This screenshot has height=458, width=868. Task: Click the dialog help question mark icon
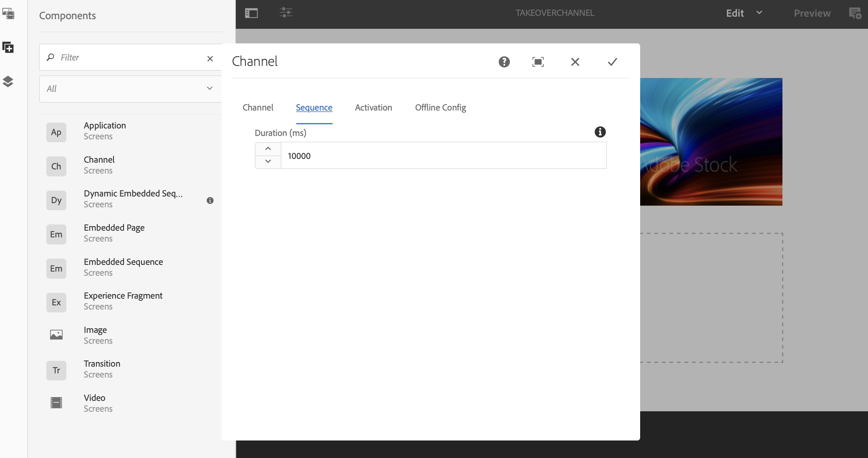click(504, 62)
